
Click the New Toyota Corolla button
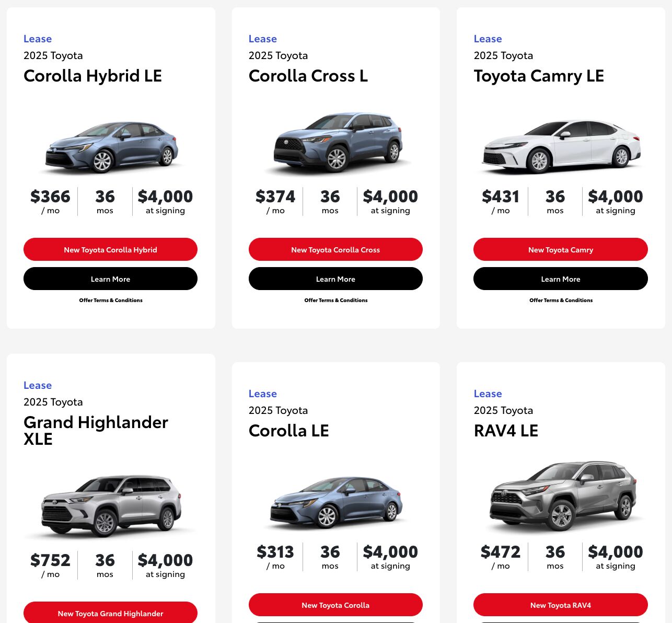coord(335,605)
